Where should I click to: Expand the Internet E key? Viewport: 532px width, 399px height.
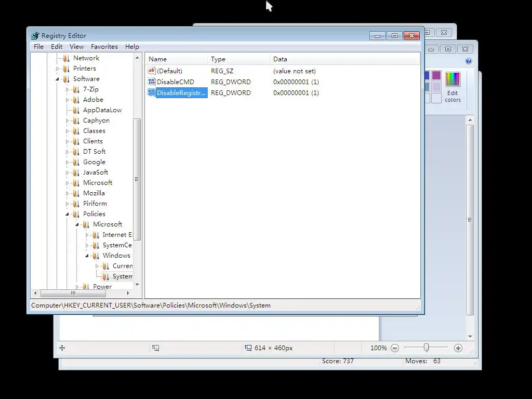click(x=87, y=235)
